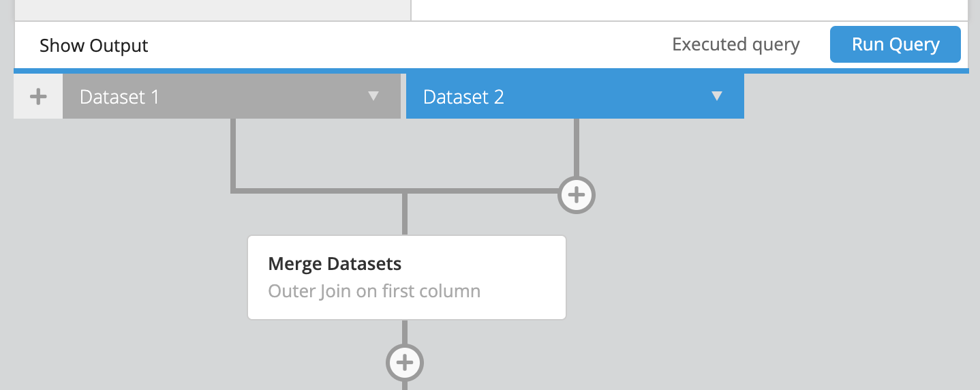Click the Run Query button

895,44
